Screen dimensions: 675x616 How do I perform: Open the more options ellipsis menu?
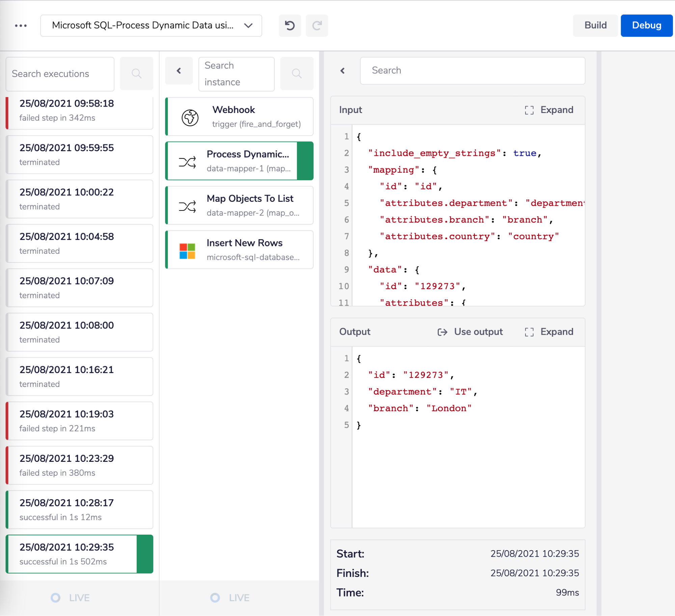pyautogui.click(x=21, y=25)
